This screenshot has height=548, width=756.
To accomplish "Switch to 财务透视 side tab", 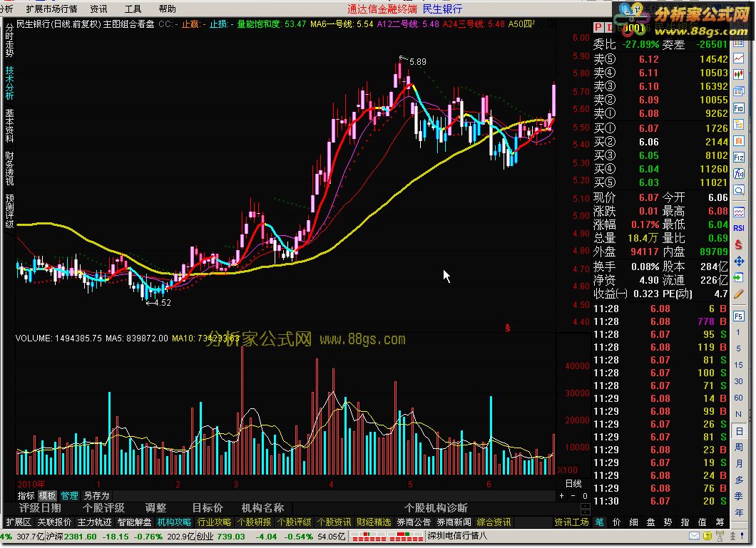I will pyautogui.click(x=9, y=168).
